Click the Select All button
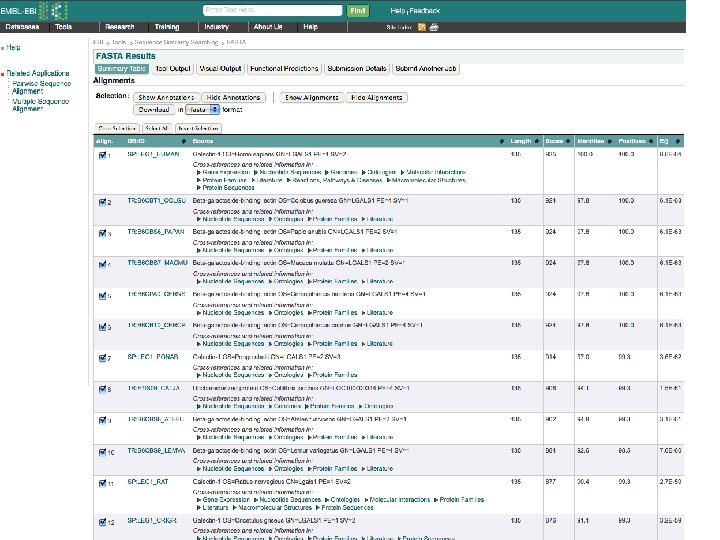Viewport: 720px width, 540px height. click(157, 129)
